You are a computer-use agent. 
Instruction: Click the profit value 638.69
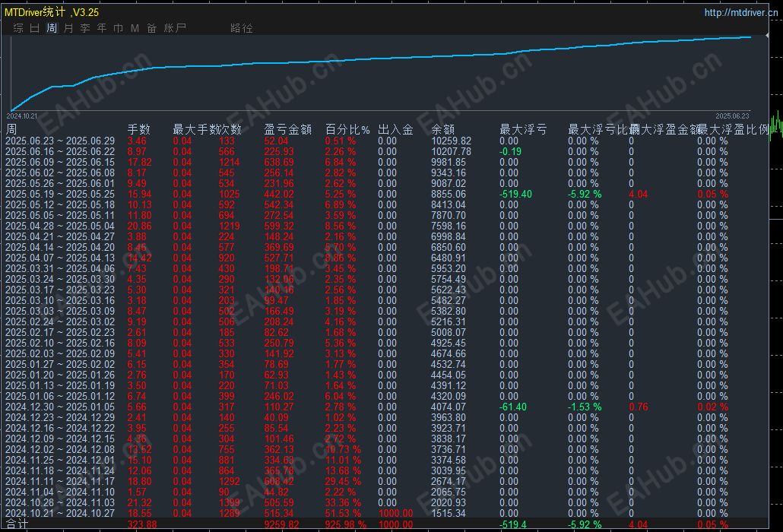279,162
